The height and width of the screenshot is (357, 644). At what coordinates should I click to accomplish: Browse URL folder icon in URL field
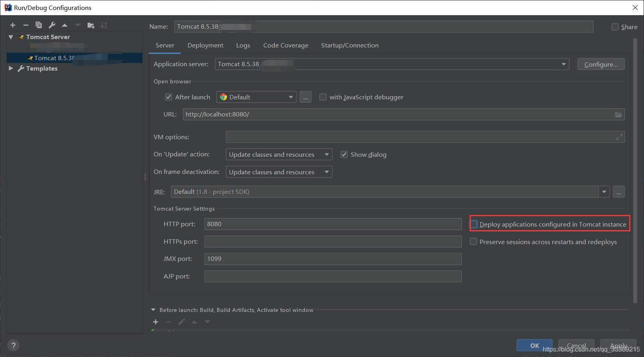click(x=618, y=114)
